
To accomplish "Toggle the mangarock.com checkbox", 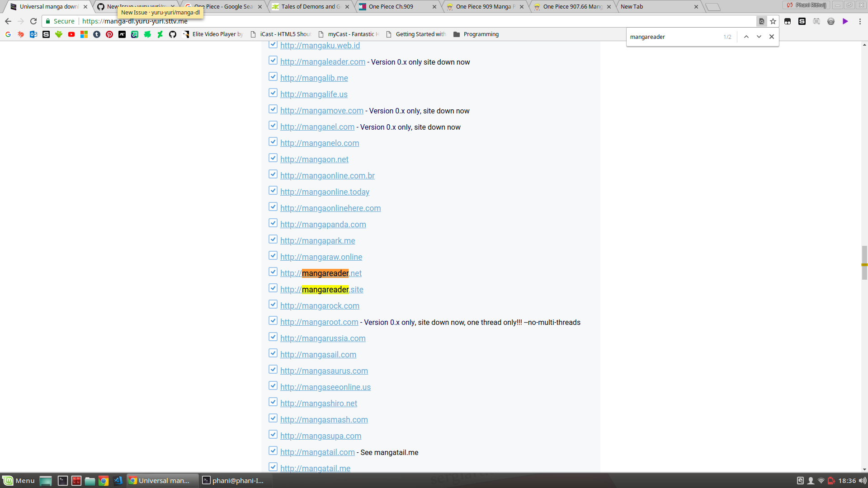I will [273, 304].
